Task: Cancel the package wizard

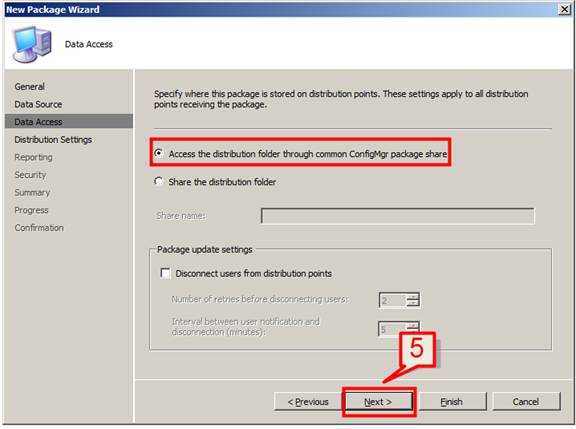Action: [526, 402]
